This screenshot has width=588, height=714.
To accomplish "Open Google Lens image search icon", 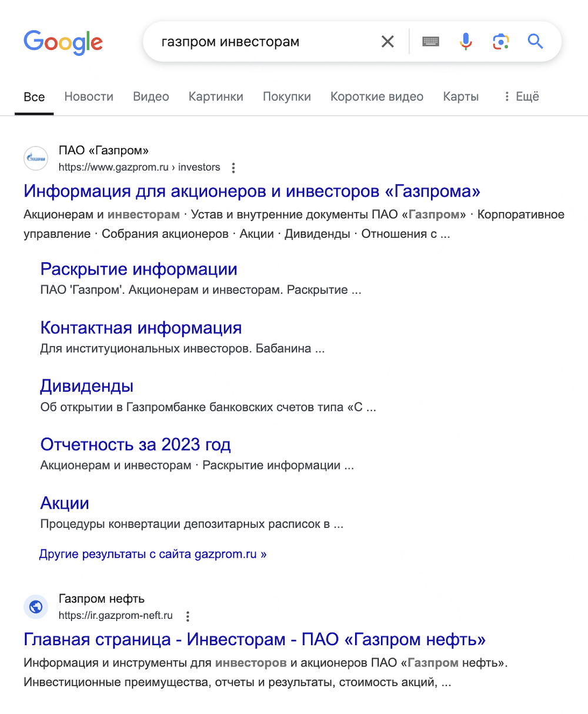I will point(500,42).
